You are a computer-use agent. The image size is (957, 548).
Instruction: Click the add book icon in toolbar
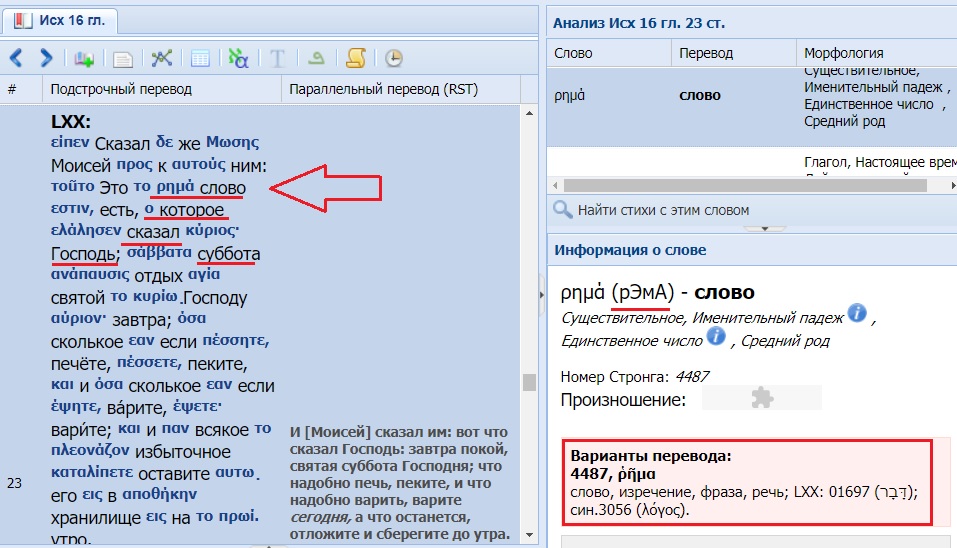pos(84,58)
